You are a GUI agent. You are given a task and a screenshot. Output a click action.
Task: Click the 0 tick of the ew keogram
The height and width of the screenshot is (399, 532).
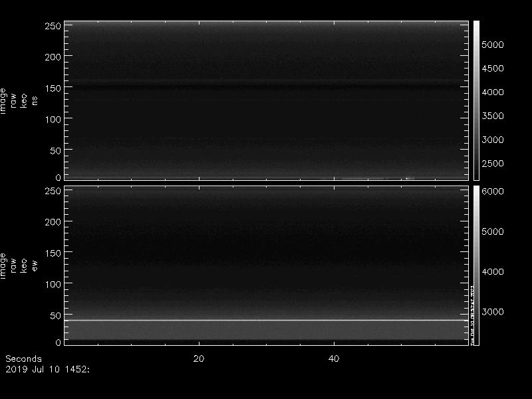tap(58, 342)
